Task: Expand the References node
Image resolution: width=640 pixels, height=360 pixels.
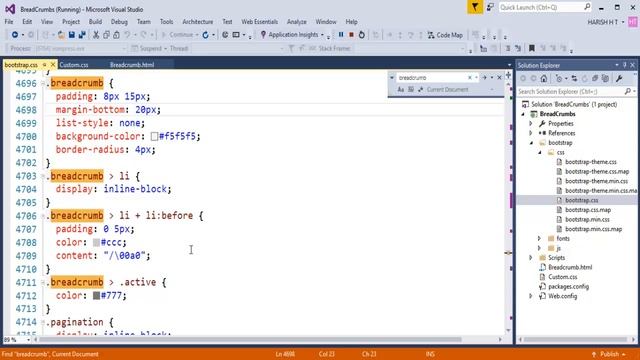Action: click(x=531, y=133)
